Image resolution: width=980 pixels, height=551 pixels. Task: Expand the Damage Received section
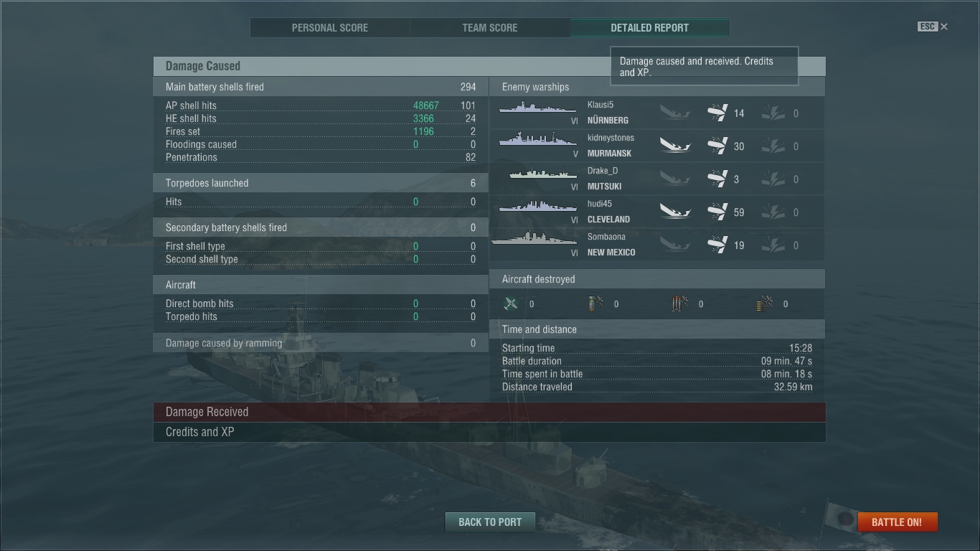(489, 412)
